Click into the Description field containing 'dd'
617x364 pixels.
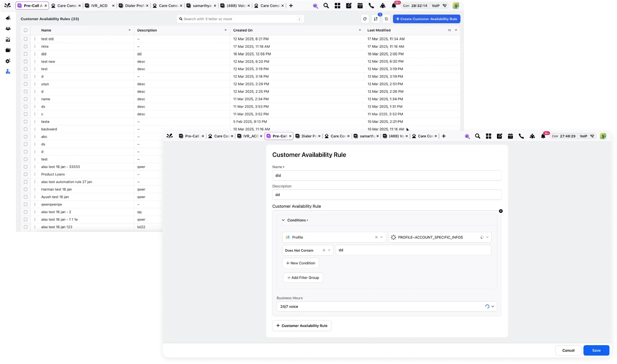(x=386, y=194)
